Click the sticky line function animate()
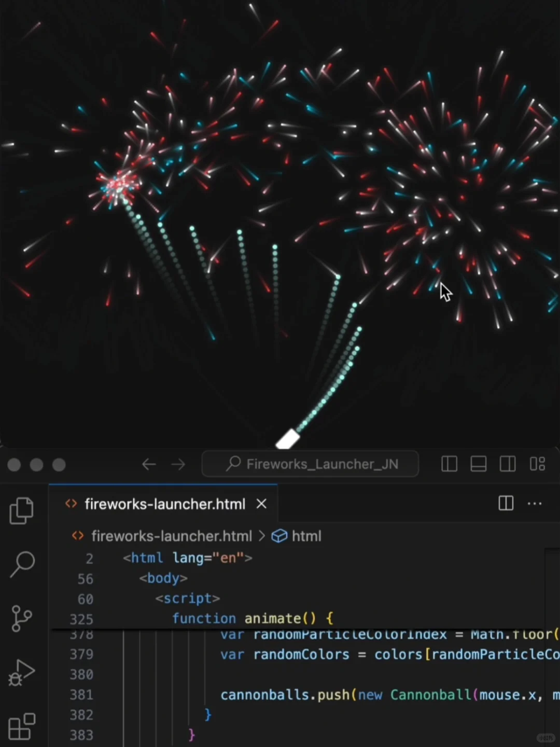The image size is (560, 747). [x=253, y=618]
